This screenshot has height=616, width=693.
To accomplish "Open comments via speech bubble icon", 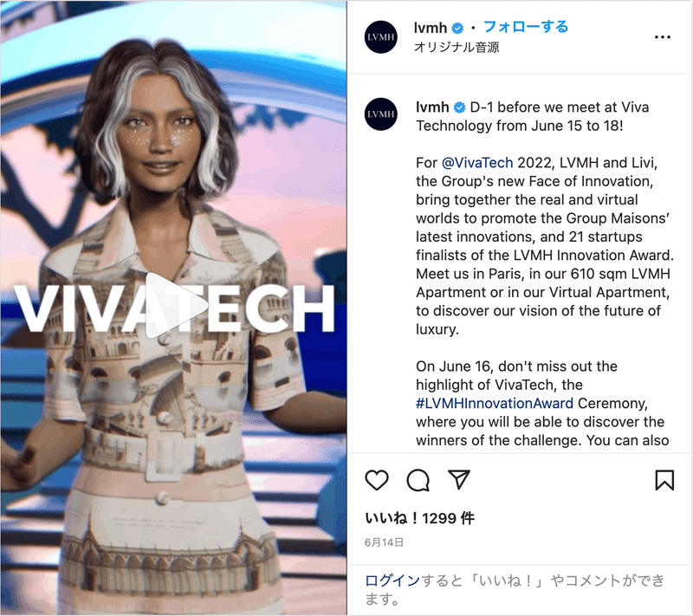I will tap(418, 480).
